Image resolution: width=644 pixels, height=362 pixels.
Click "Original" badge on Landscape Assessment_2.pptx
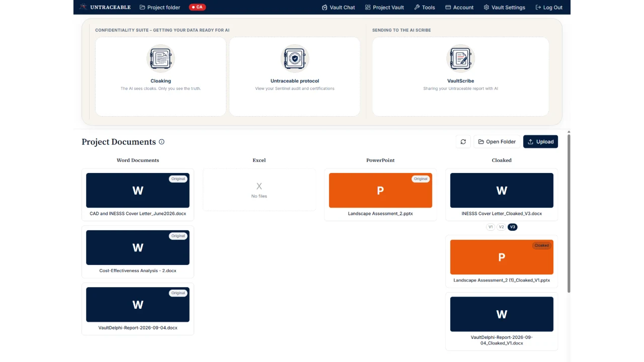pos(421,179)
